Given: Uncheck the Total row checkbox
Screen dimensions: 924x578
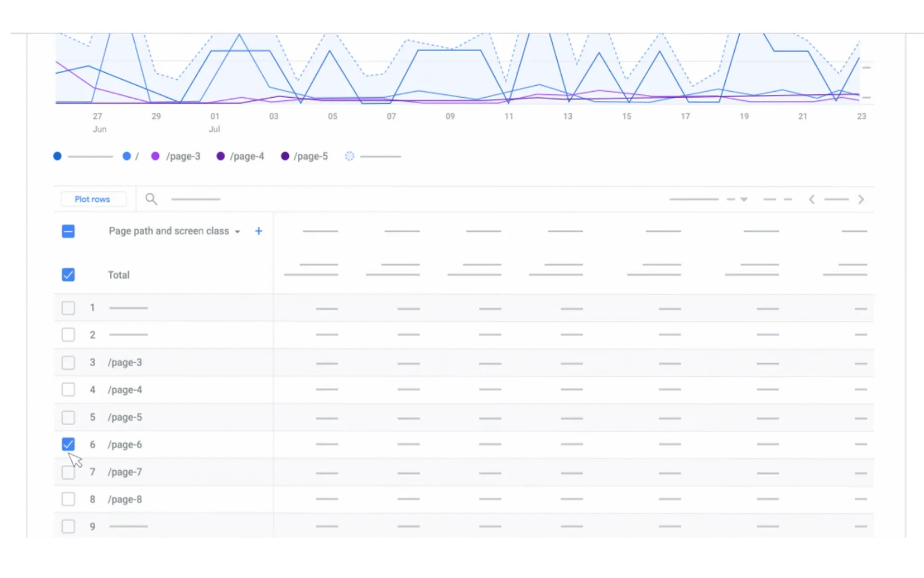Looking at the screenshot, I should point(68,275).
